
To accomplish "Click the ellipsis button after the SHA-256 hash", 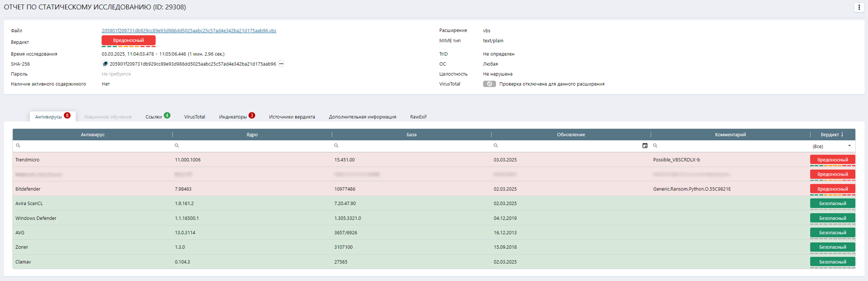I will 282,64.
